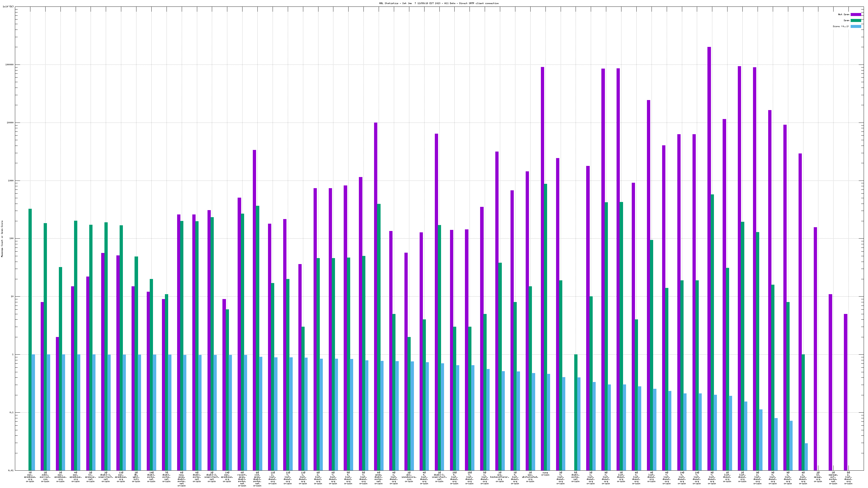Click the old.spam.dnsbl.sorbs.net origin label

pos(257,479)
